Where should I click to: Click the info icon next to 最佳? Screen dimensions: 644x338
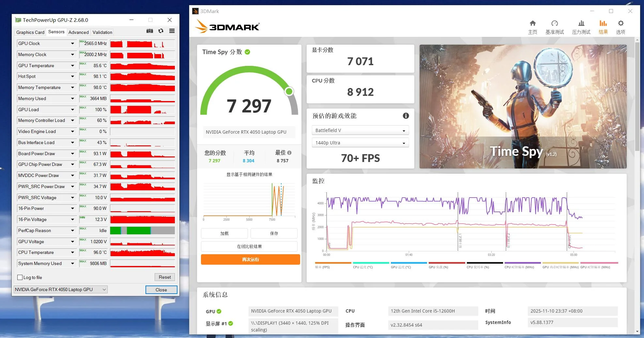(289, 153)
